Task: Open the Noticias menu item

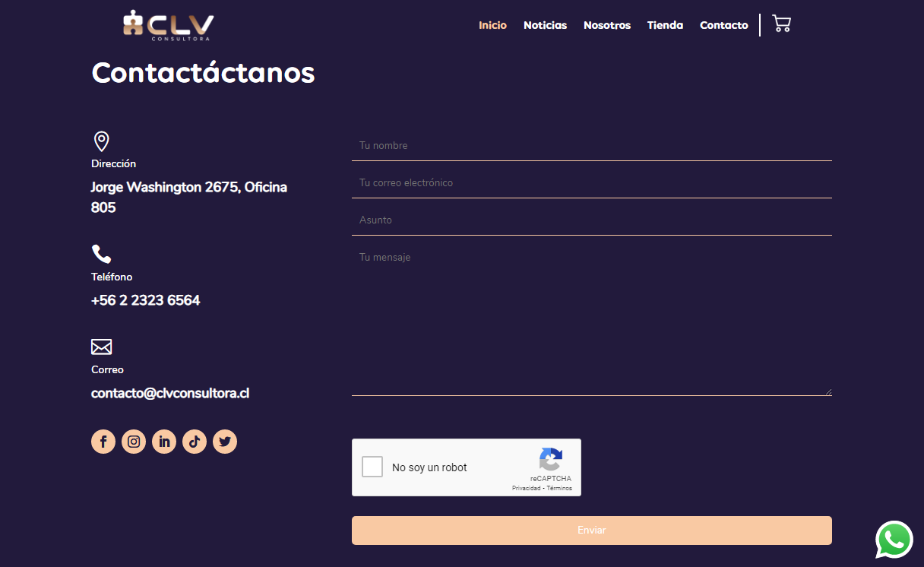Action: [x=545, y=25]
